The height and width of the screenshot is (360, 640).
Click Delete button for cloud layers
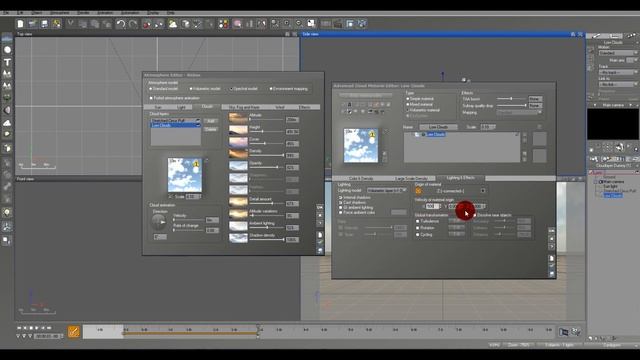[x=211, y=129]
